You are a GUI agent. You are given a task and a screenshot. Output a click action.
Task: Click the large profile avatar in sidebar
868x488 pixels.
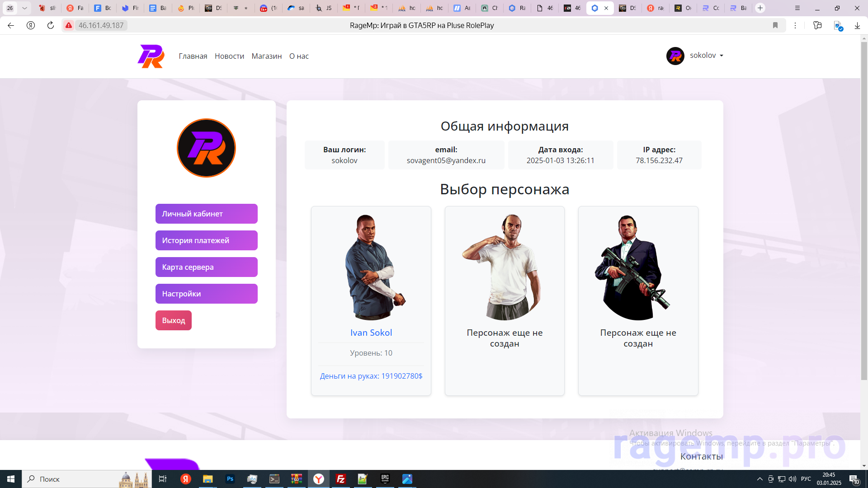pos(206,148)
